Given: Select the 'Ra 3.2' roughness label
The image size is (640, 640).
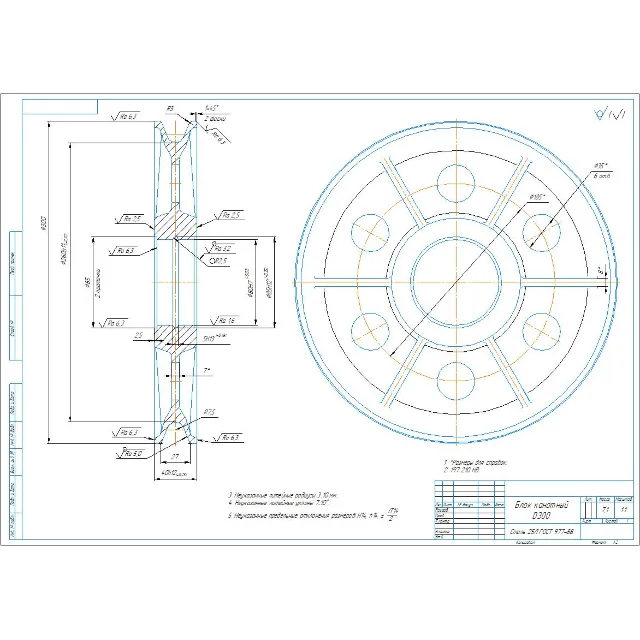Looking at the screenshot, I should click(x=222, y=249).
